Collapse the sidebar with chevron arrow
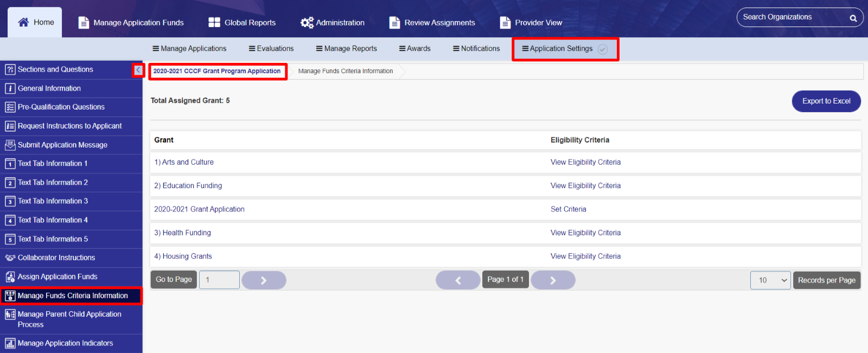This screenshot has height=353, width=868. [x=138, y=70]
